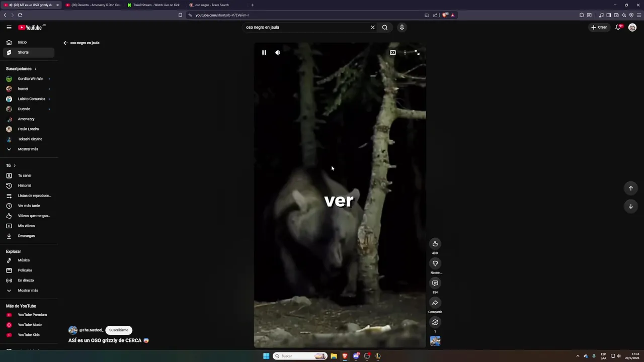Open 'Ver más tarde' list
The width and height of the screenshot is (644, 362).
click(x=28, y=206)
